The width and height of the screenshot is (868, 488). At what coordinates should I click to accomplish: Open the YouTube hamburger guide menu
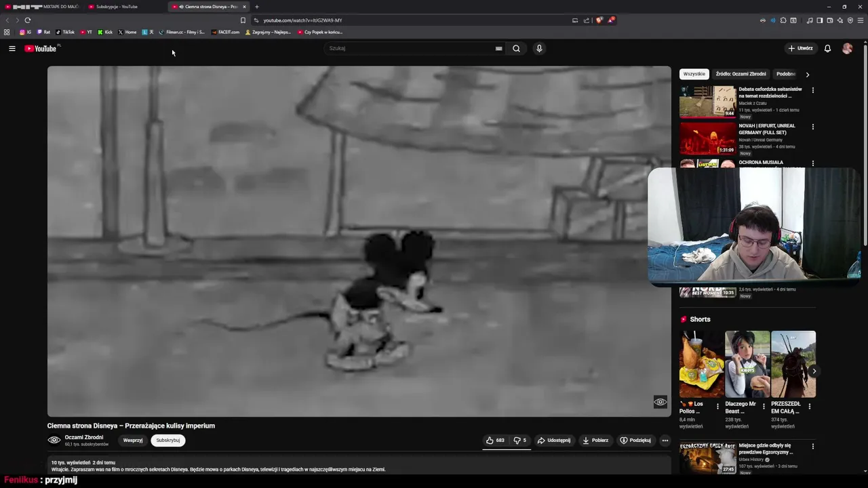click(x=12, y=48)
